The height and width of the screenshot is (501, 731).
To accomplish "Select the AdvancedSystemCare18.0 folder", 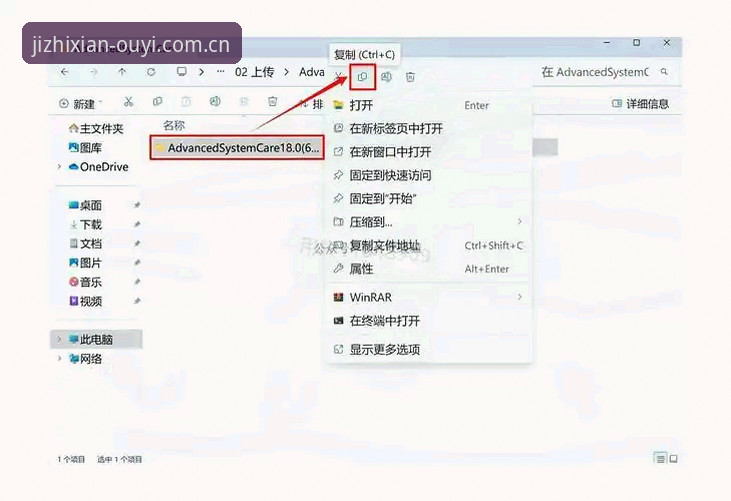I will (x=237, y=148).
